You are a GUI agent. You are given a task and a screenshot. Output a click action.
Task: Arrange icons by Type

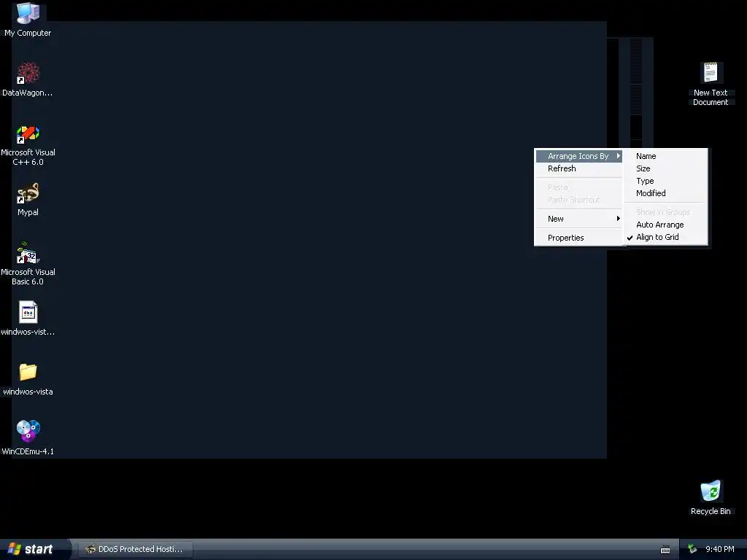665,181
